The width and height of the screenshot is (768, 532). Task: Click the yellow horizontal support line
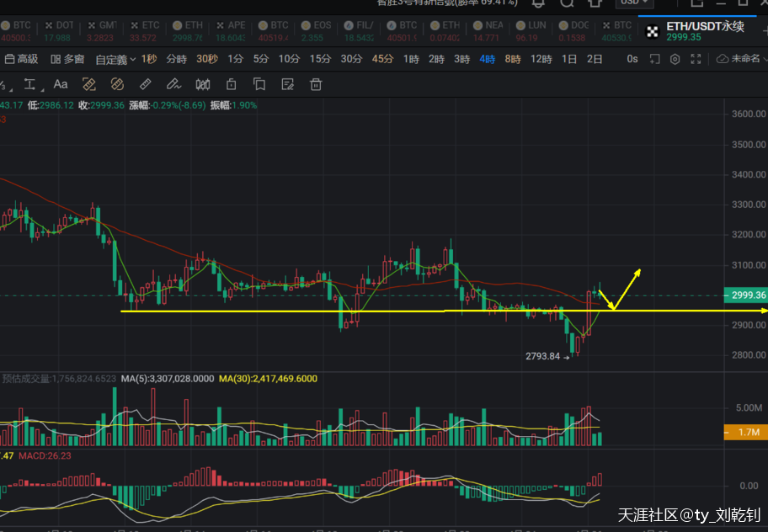click(253, 311)
